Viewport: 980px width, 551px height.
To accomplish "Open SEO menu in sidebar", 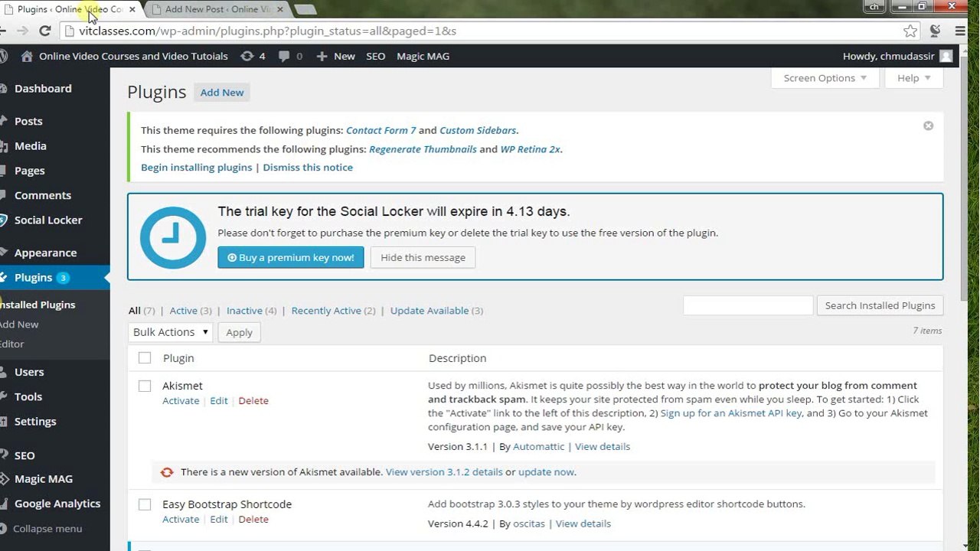I will [24, 455].
